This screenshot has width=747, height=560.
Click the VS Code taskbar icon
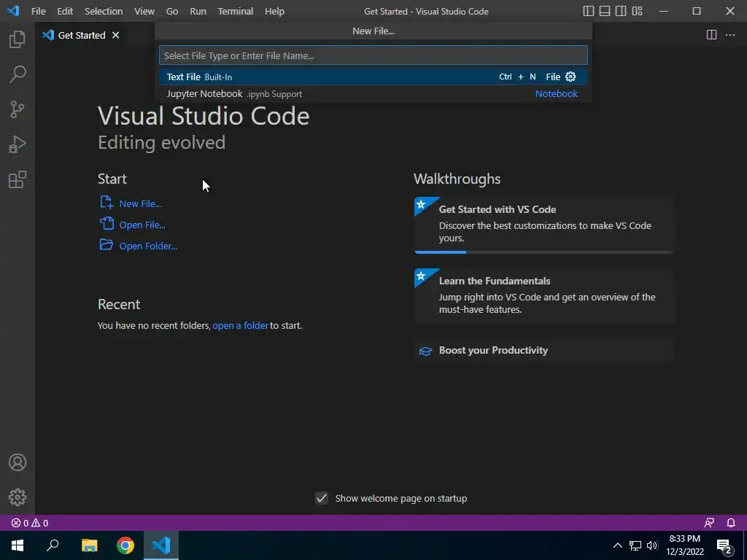pos(161,545)
